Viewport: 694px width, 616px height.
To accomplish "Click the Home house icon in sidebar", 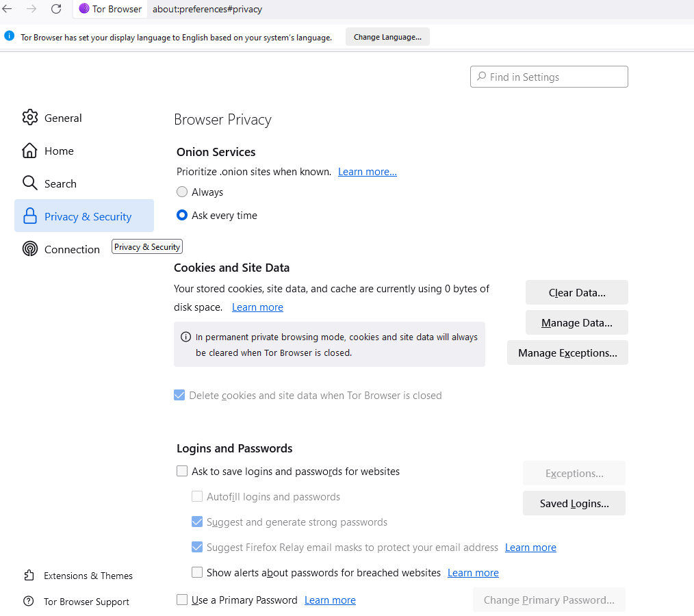I will click(29, 151).
